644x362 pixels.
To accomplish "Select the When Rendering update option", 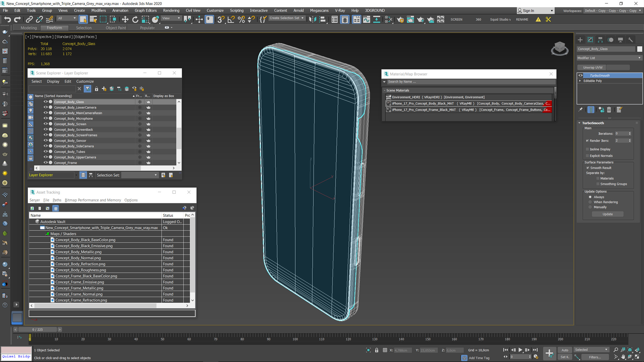I will (x=590, y=202).
